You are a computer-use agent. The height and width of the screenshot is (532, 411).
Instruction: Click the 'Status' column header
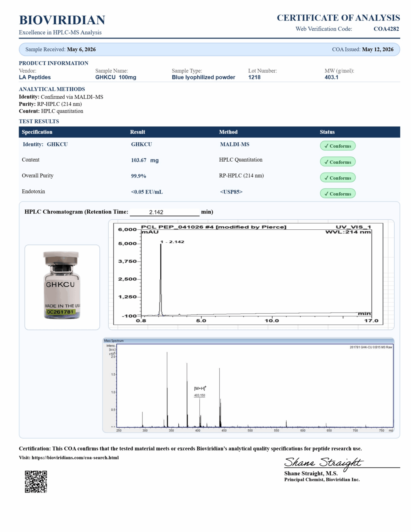coord(327,132)
